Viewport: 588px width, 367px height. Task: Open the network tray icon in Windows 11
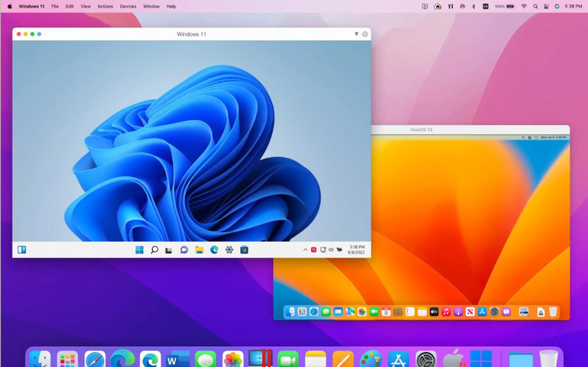coord(323,249)
